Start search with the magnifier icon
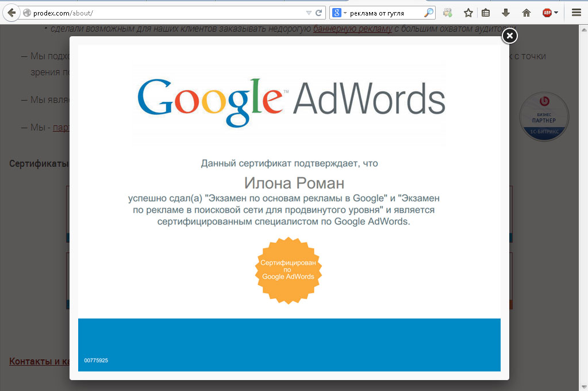The width and height of the screenshot is (588, 391). click(429, 13)
